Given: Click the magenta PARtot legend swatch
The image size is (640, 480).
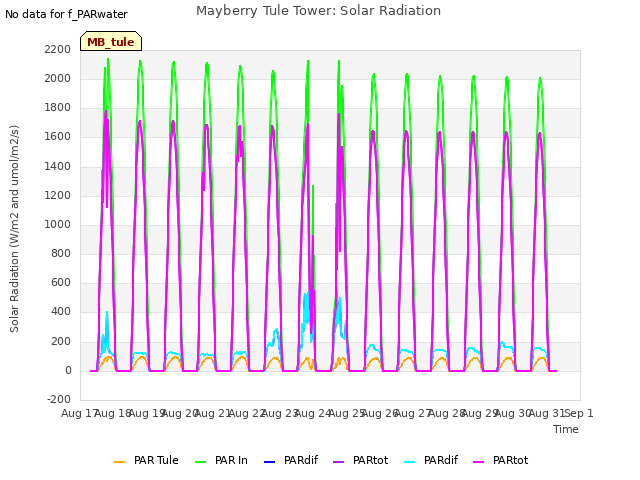Looking at the screenshot, I should 478,462.
